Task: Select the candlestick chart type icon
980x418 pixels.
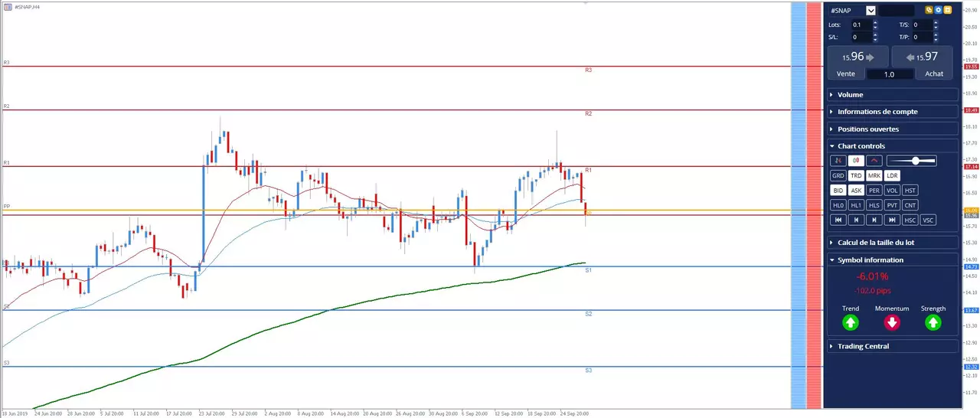Action: tap(856, 161)
